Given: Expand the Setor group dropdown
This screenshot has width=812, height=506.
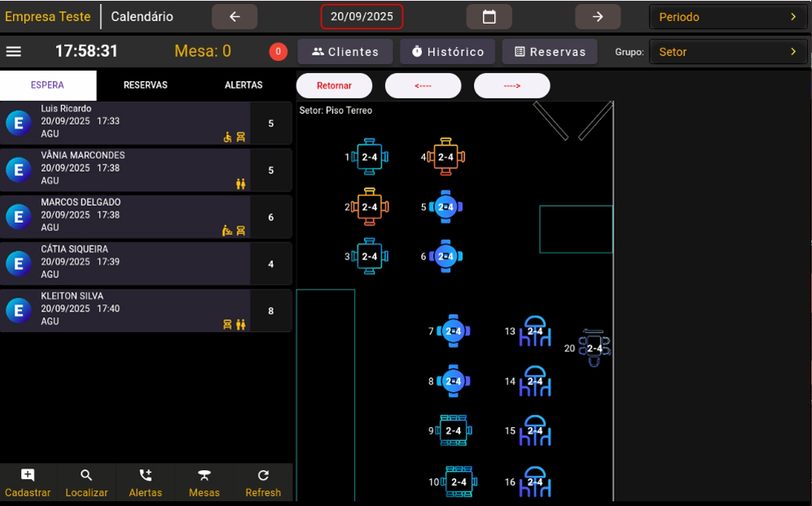Looking at the screenshot, I should [x=727, y=52].
